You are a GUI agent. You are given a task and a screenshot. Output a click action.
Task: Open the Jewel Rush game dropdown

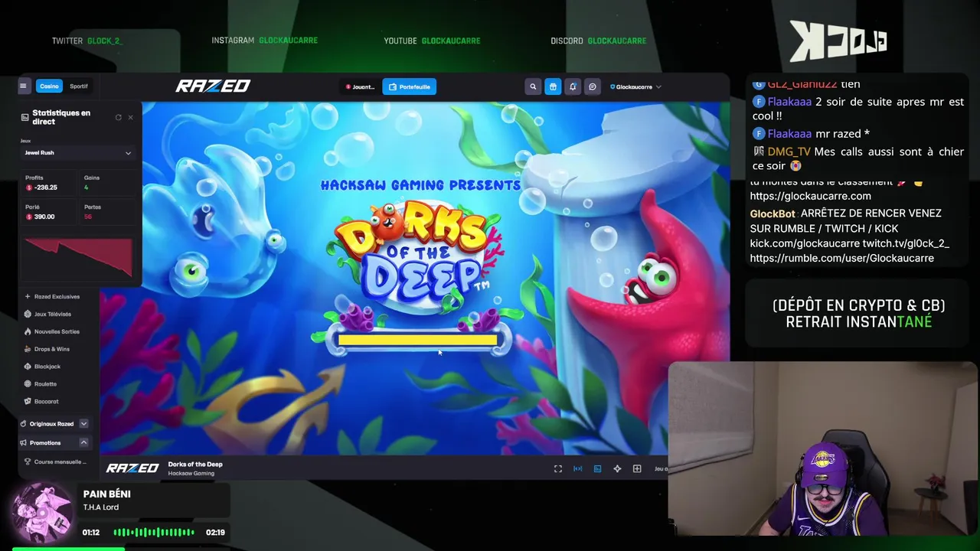pos(77,152)
